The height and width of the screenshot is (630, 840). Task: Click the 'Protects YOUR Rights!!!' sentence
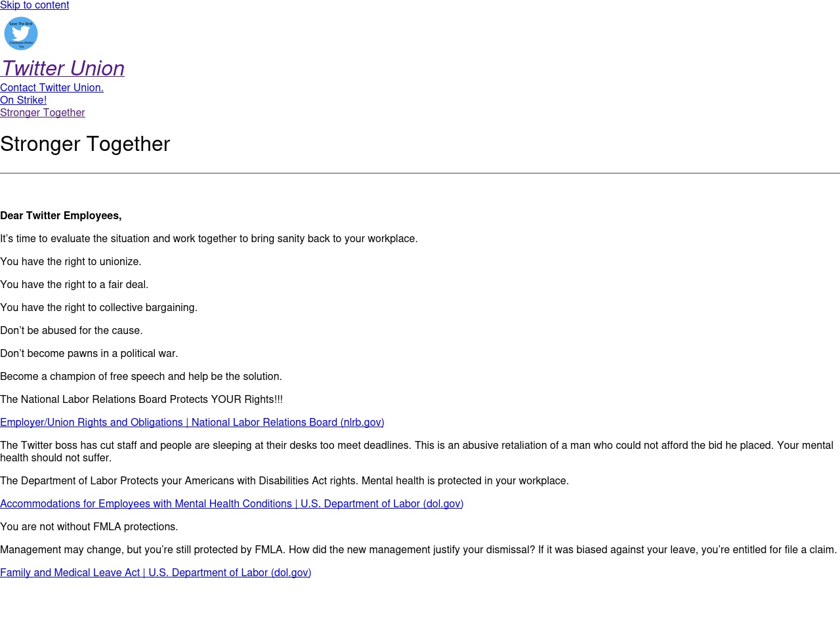(142, 400)
